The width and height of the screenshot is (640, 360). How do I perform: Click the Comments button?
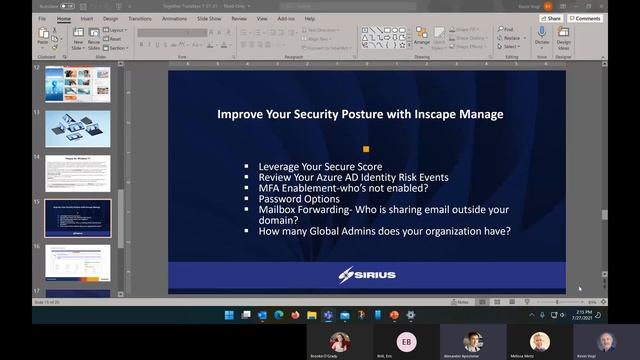pos(585,18)
